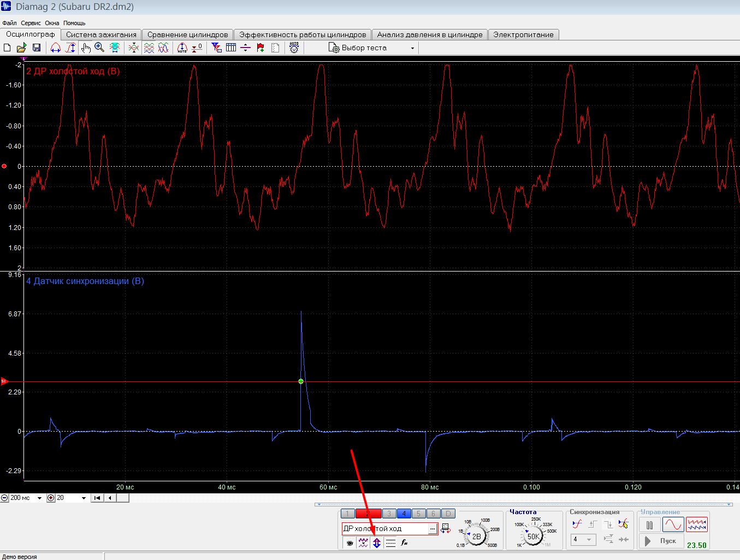740x560 pixels.
Task: Open the sync channel 4 dropdown
Action: [583, 539]
